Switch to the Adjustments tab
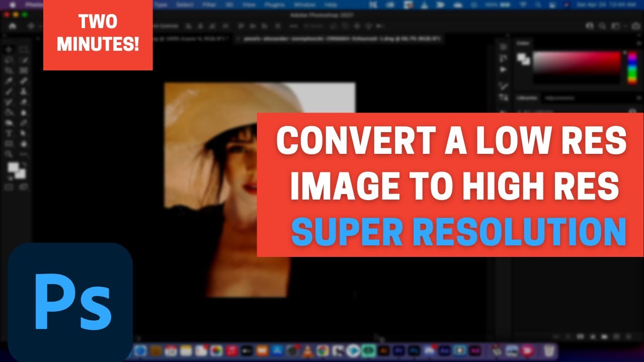This screenshot has height=362, width=644. 561,97
